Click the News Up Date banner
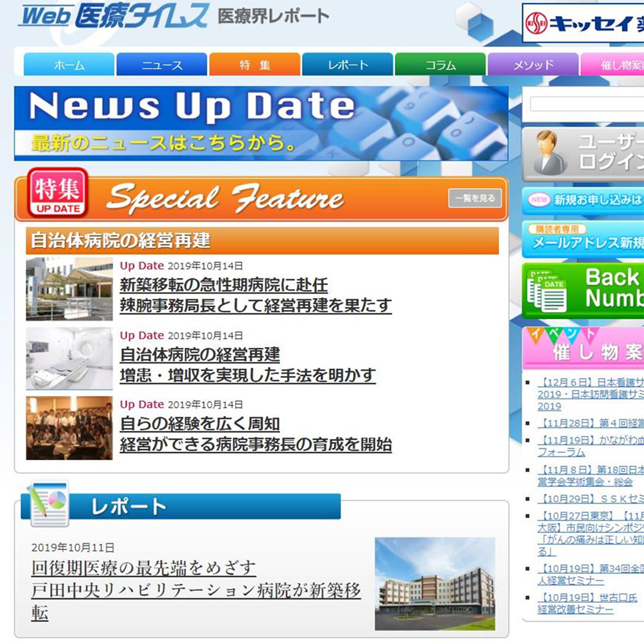The height and width of the screenshot is (644, 644). pyautogui.click(x=261, y=123)
